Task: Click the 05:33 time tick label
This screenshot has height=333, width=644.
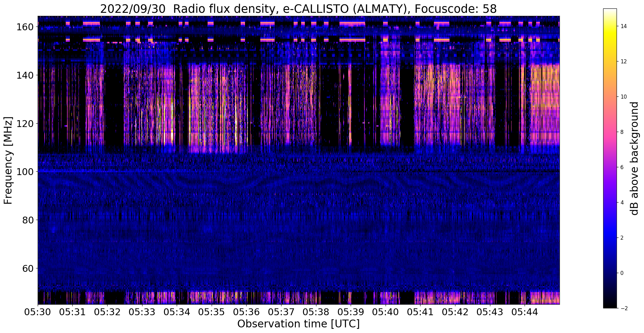Action: [x=142, y=312]
